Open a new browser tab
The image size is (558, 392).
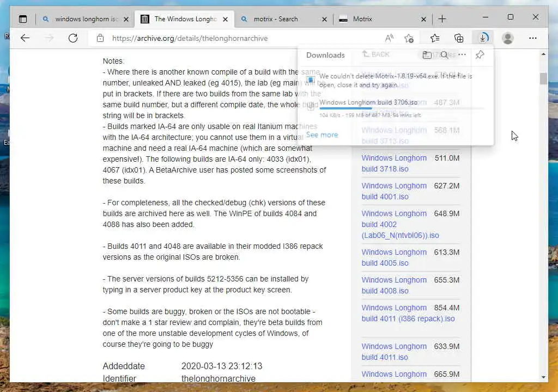tap(442, 19)
